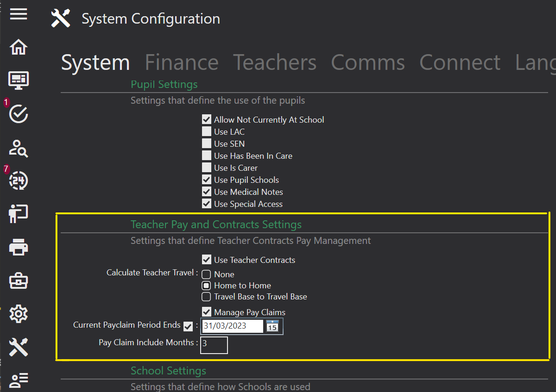Click the Pay Claim Include Months field
The image size is (556, 392).
pyautogui.click(x=214, y=345)
